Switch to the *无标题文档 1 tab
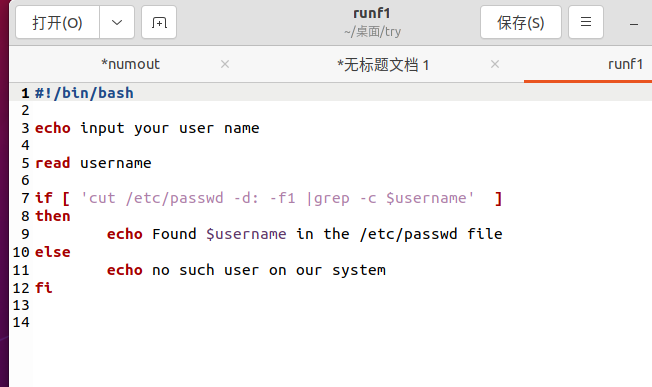 pos(383,65)
